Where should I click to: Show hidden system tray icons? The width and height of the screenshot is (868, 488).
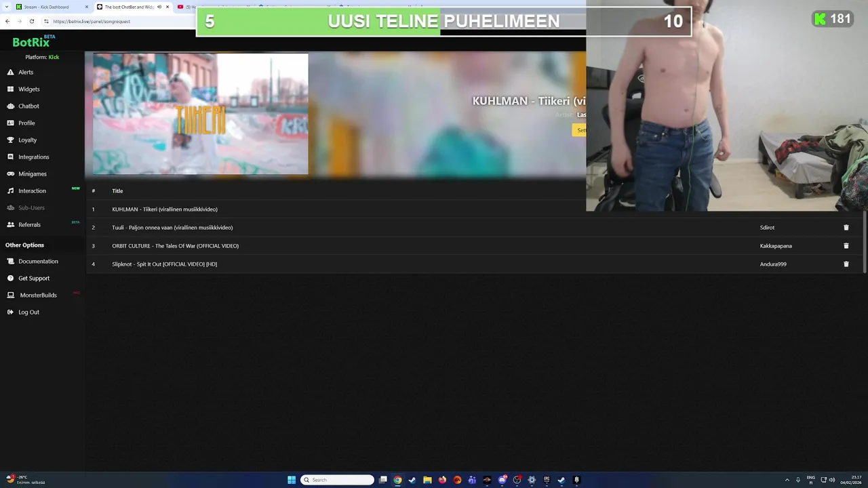click(787, 480)
